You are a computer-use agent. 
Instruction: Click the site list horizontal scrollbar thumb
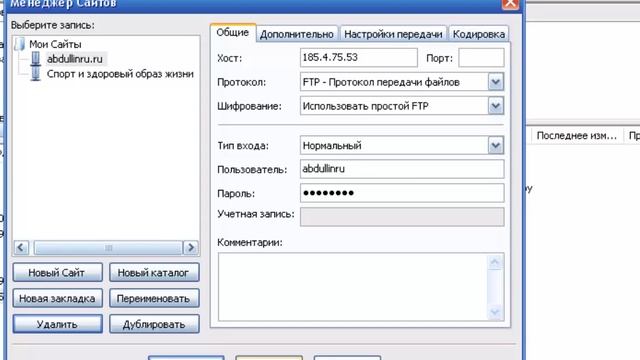(x=108, y=248)
